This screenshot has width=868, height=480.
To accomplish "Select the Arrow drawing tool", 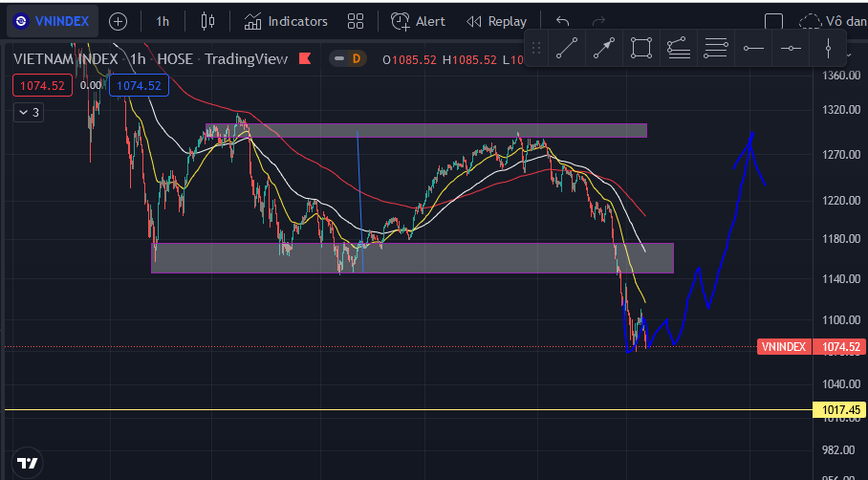I will click(x=604, y=48).
